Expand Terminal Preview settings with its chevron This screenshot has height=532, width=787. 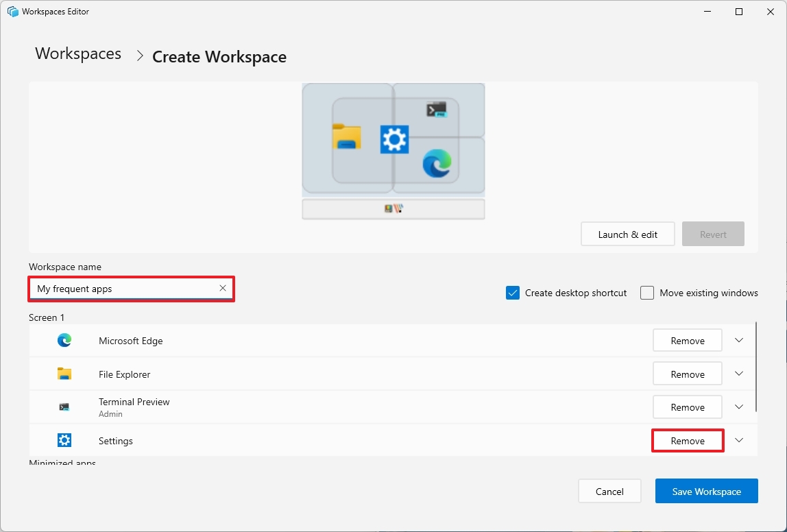pos(738,407)
